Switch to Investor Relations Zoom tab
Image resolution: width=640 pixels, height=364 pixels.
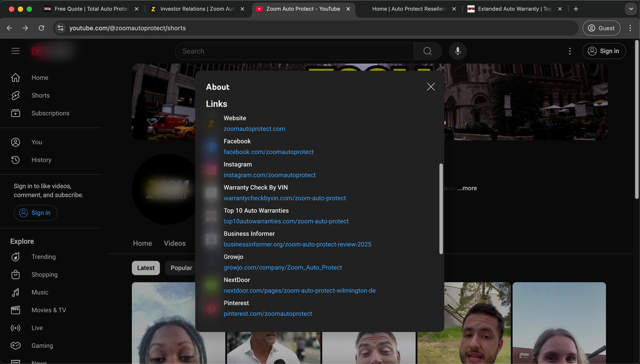point(197,9)
